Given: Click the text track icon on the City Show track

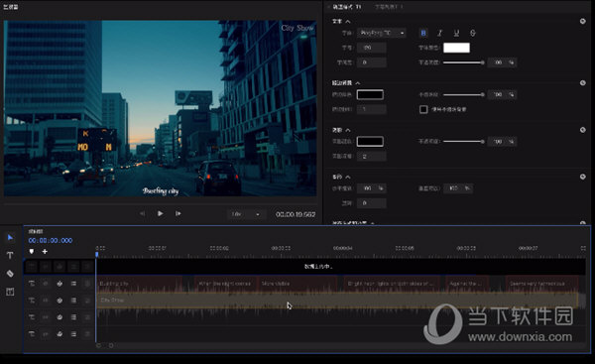Looking at the screenshot, I should (32, 301).
